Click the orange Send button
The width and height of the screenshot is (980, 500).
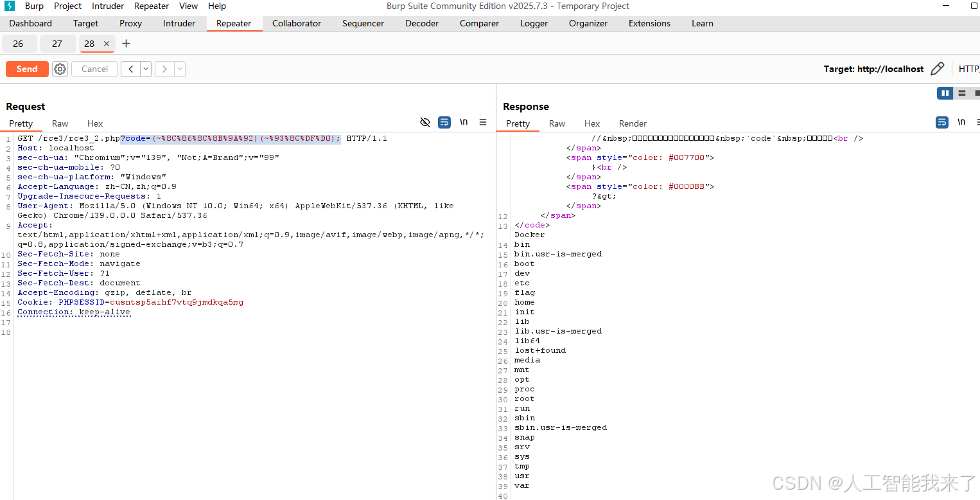pyautogui.click(x=27, y=69)
